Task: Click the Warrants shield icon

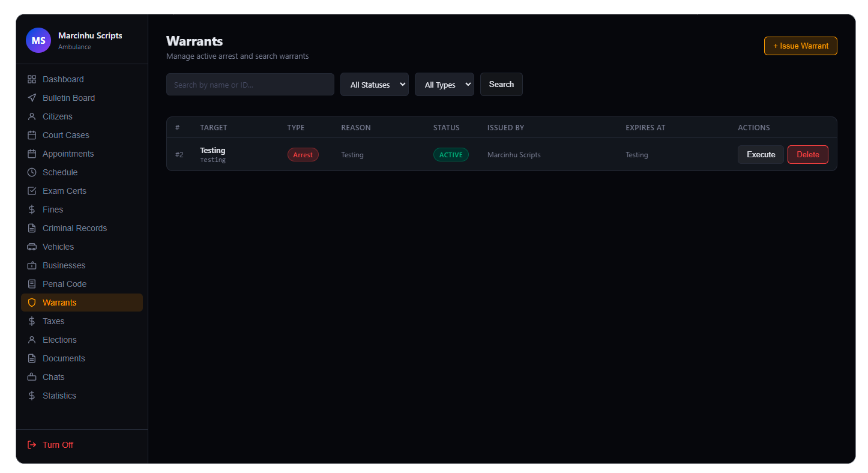Action: coord(32,303)
